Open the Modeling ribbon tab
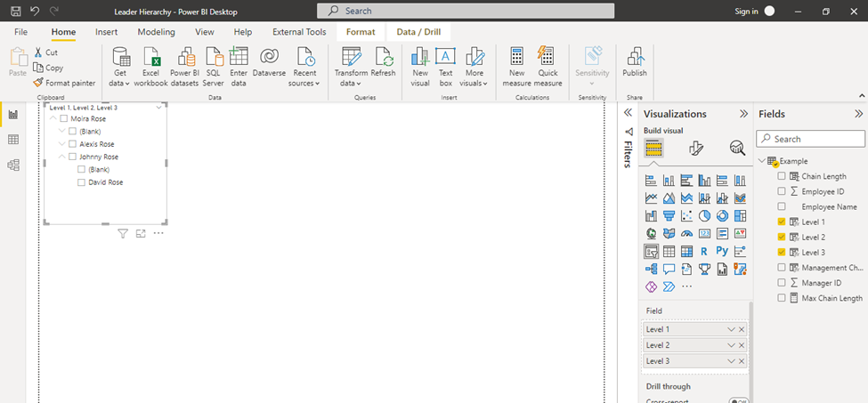This screenshot has width=868, height=403. tap(156, 32)
